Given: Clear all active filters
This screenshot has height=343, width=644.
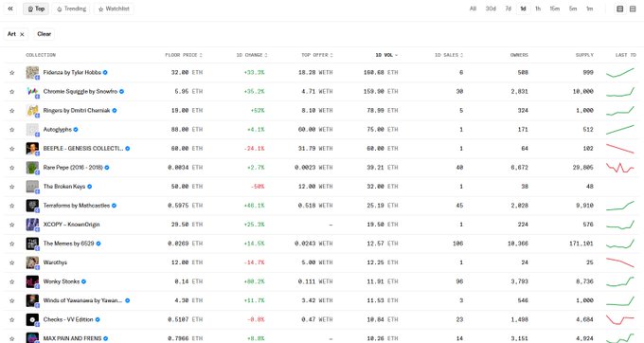Looking at the screenshot, I should coord(44,34).
